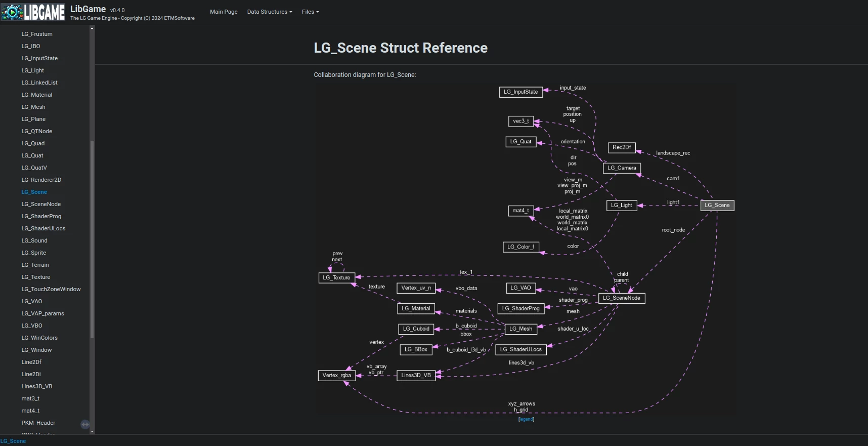Click the LG_SceneNode diagram node

pos(621,298)
